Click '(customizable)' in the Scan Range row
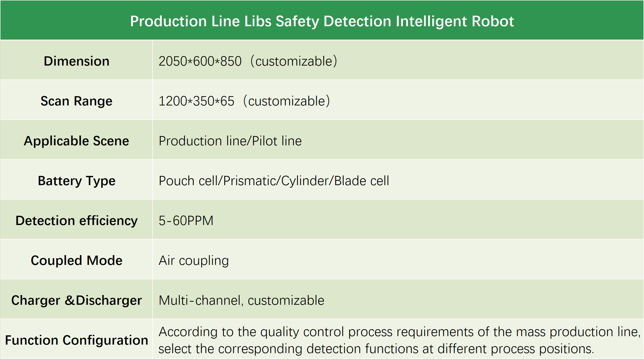644x359 pixels. coord(287,101)
